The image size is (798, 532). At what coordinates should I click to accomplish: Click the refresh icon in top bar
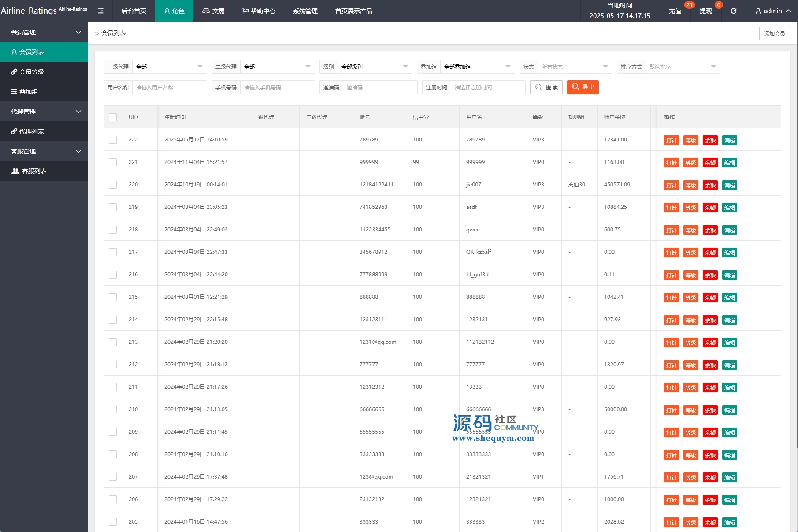pyautogui.click(x=734, y=11)
